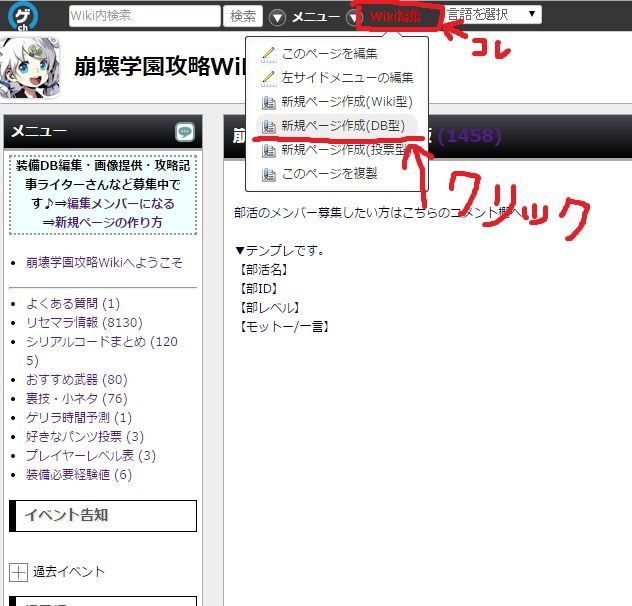Open the メニュー dropdown in the top bar

tap(315, 17)
